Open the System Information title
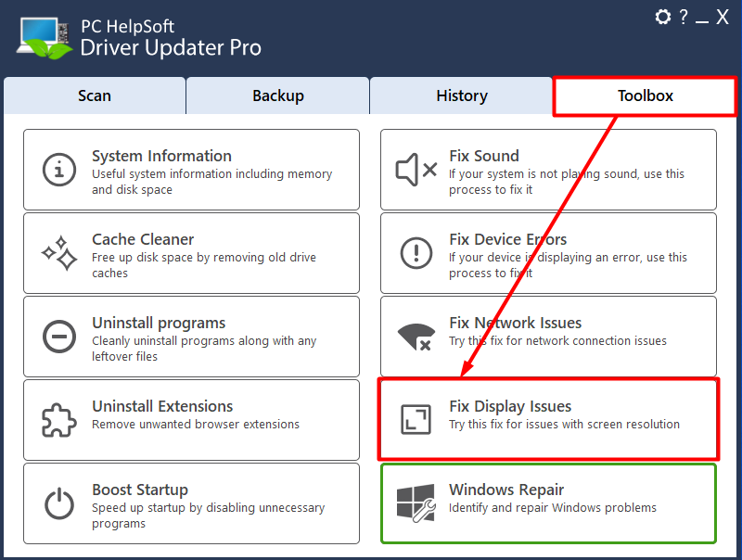The image size is (742, 560). click(x=161, y=156)
